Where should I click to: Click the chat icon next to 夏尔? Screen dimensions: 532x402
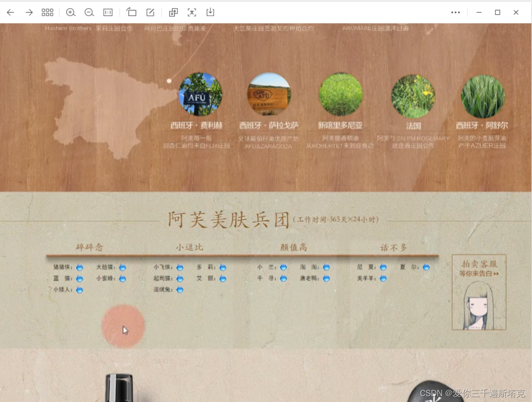click(x=426, y=268)
